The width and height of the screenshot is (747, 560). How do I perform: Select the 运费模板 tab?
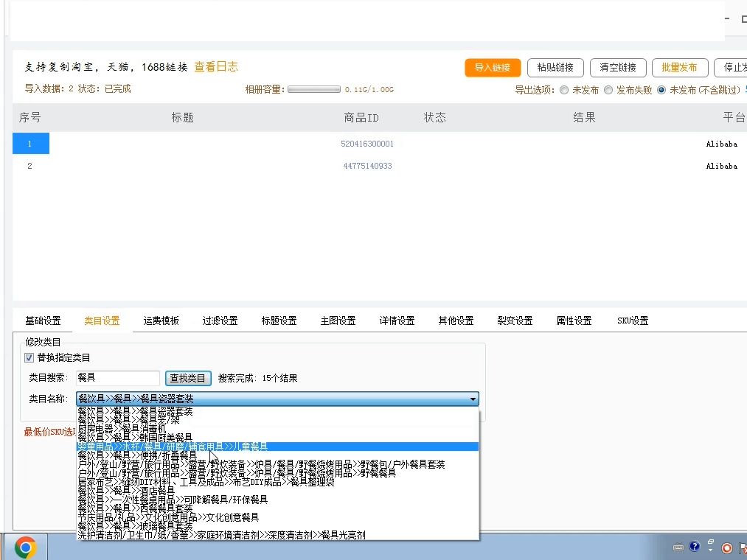click(x=161, y=321)
